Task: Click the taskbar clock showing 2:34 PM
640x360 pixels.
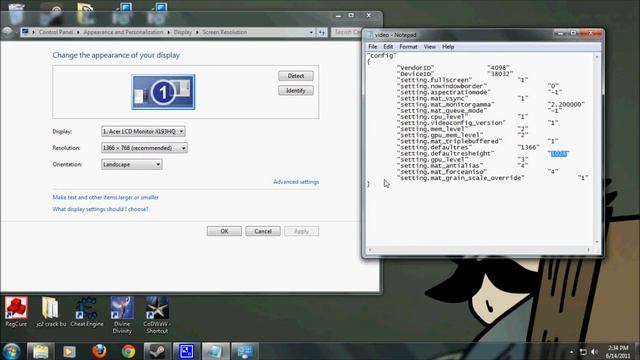Action: pos(618,352)
